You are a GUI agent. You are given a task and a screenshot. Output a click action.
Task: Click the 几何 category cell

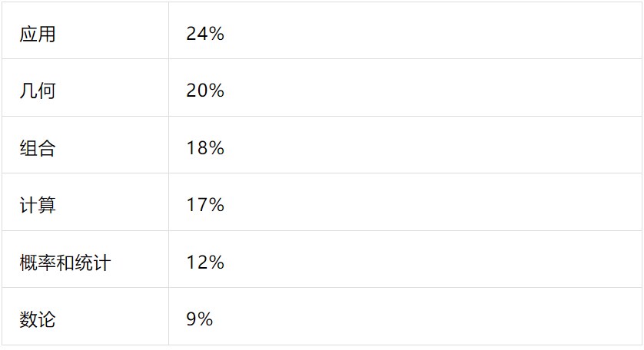point(38,91)
